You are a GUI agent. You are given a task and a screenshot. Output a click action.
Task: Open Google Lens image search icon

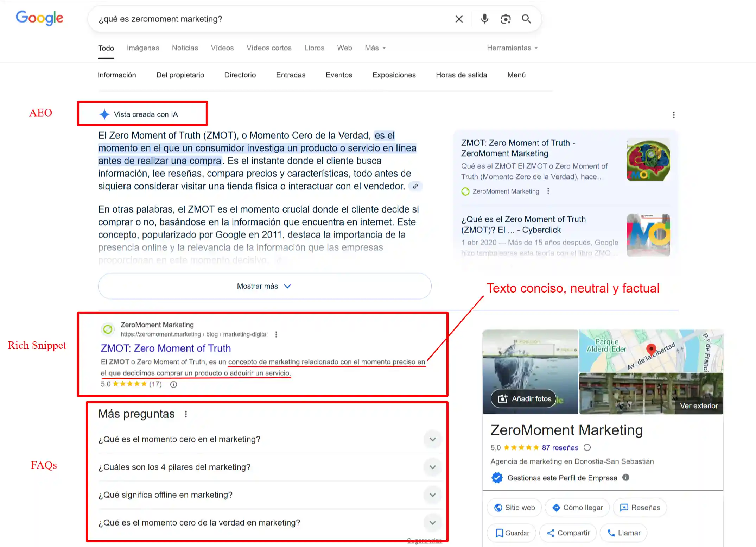(506, 19)
